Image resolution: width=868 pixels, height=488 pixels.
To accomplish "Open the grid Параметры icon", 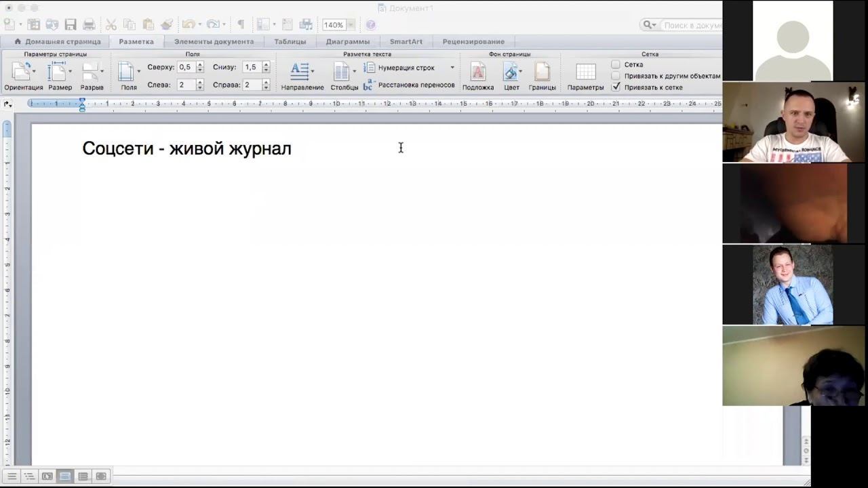I will coord(585,71).
